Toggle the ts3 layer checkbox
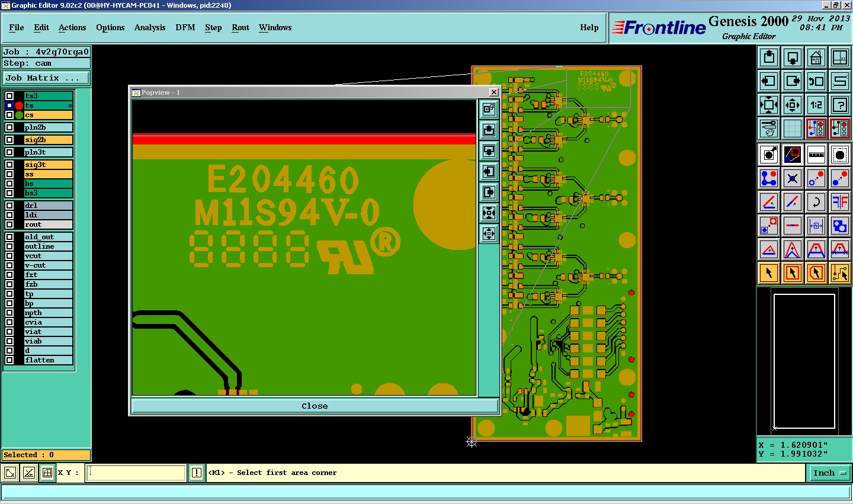The height and width of the screenshot is (504, 853). point(9,96)
